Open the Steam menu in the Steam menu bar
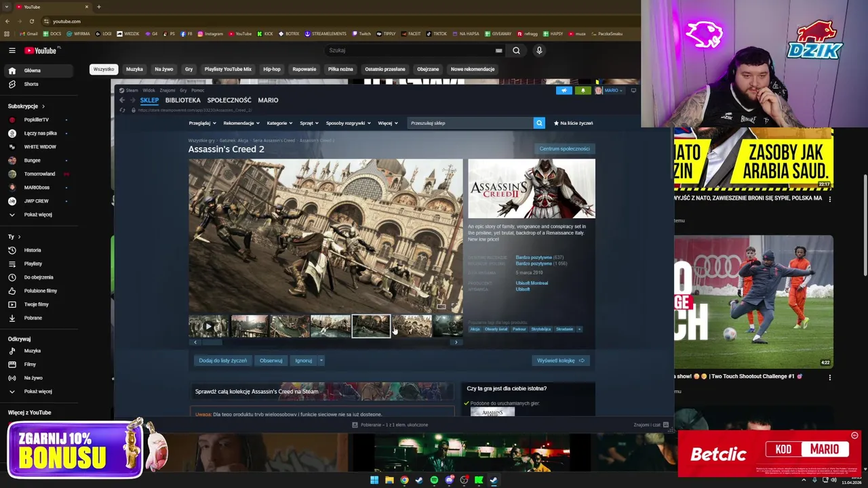The image size is (868, 488). 132,90
